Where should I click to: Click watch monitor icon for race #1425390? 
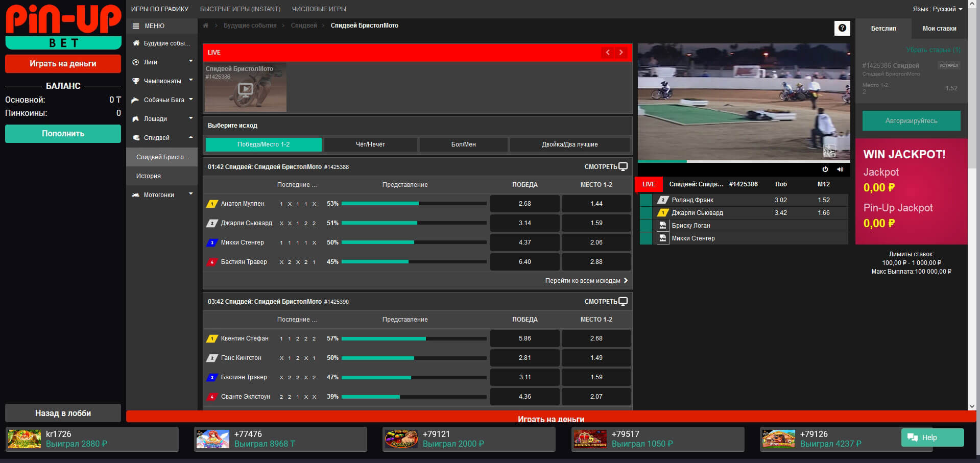[623, 302]
